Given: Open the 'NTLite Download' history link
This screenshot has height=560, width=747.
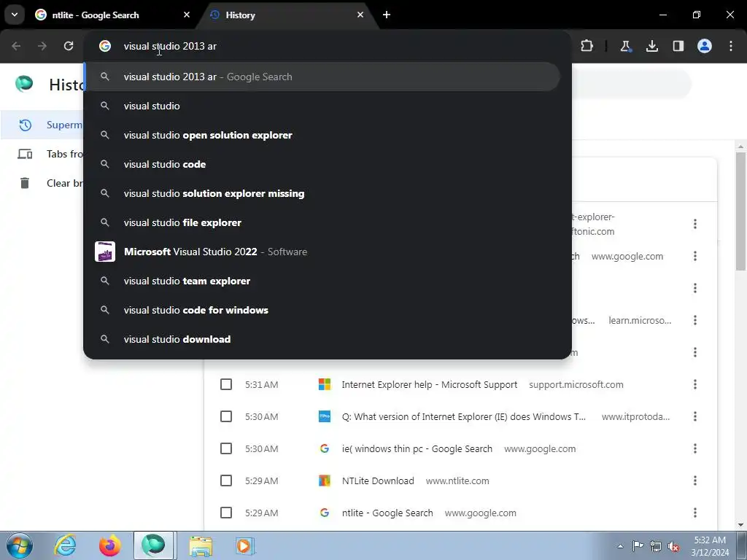Looking at the screenshot, I should (378, 481).
